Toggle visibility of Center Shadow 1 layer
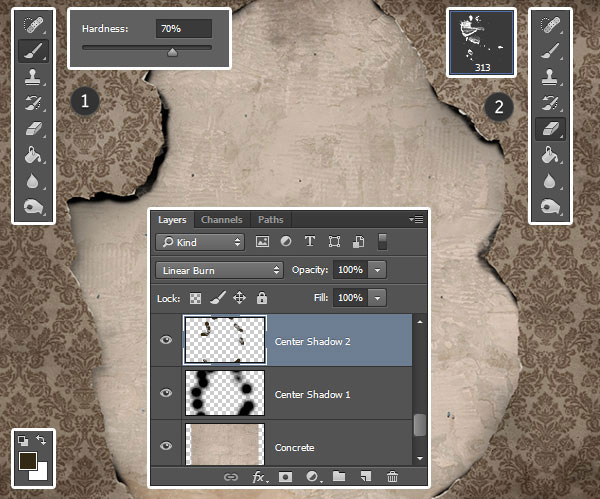This screenshot has height=499, width=600. 167,394
